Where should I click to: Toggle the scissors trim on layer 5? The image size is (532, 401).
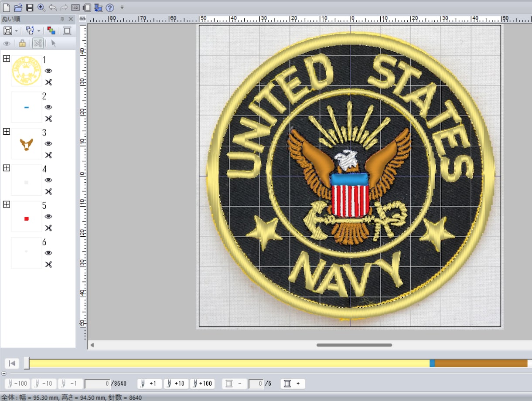point(48,228)
